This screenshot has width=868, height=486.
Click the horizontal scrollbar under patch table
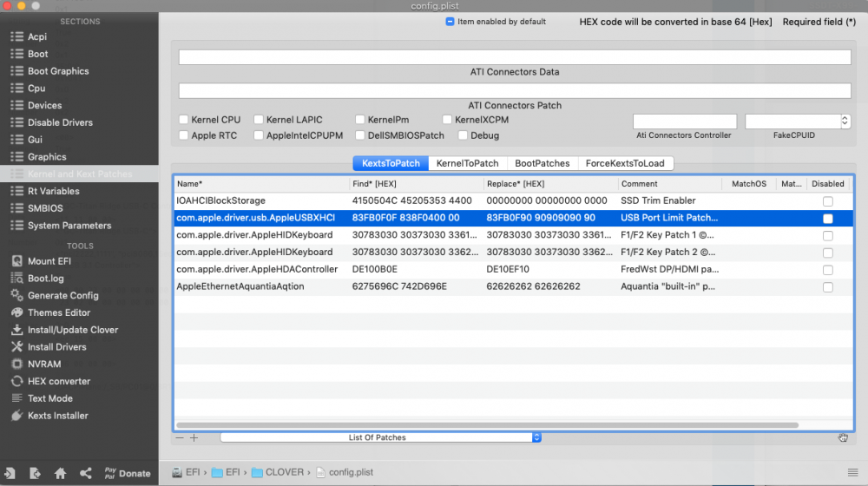coord(487,425)
